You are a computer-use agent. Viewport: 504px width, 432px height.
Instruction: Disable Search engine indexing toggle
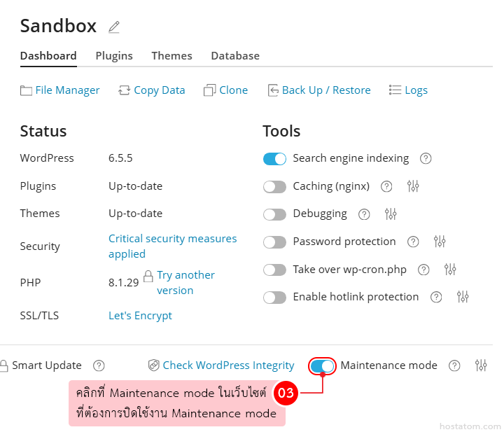coord(274,159)
